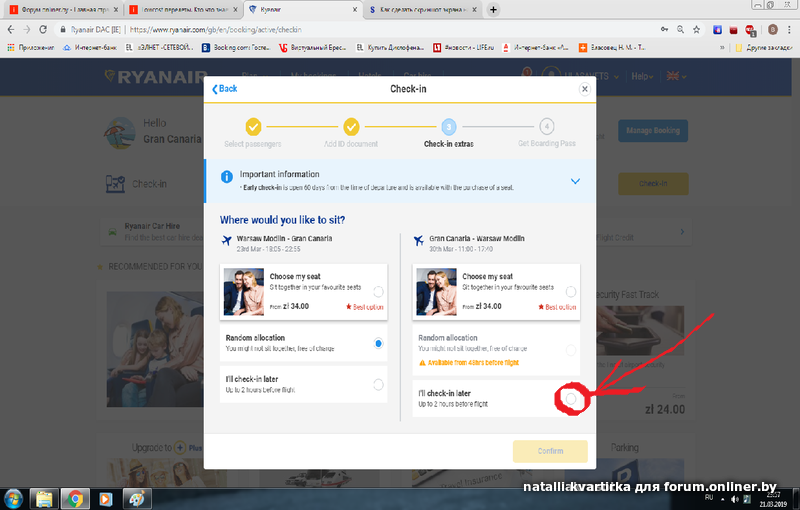Click the volume icon in system tray
Screen dimensions: 800x510
click(735, 499)
